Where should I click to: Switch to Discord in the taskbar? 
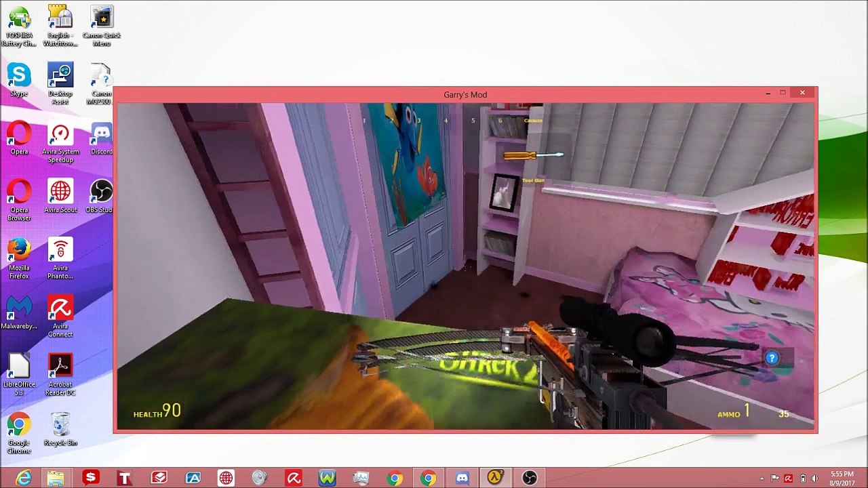tap(462, 478)
